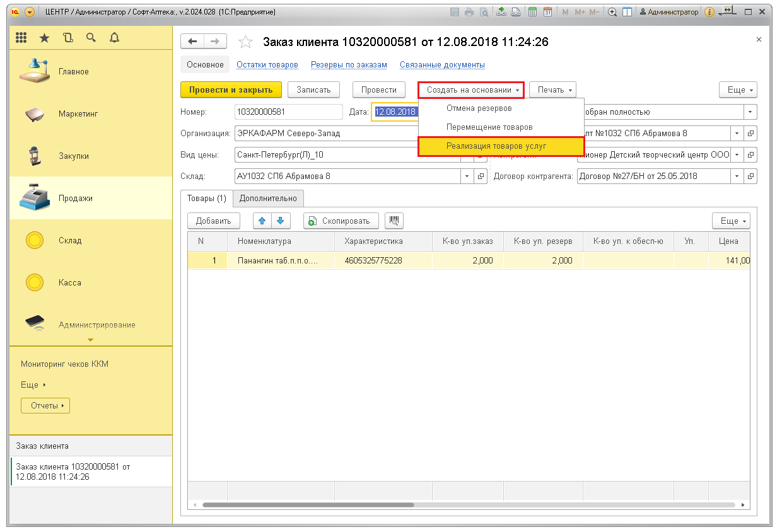Open the Печать dropdown button
Image resolution: width=782 pixels, height=532 pixels.
pos(552,90)
